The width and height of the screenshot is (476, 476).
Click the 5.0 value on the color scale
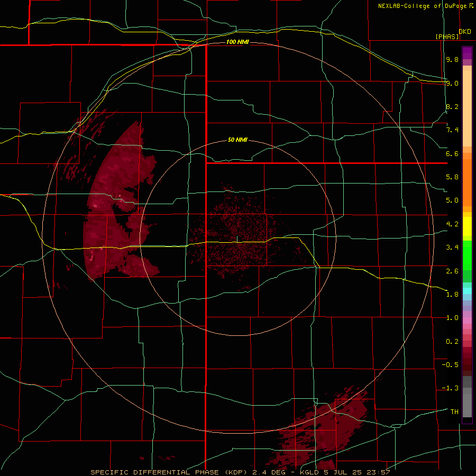point(452,200)
